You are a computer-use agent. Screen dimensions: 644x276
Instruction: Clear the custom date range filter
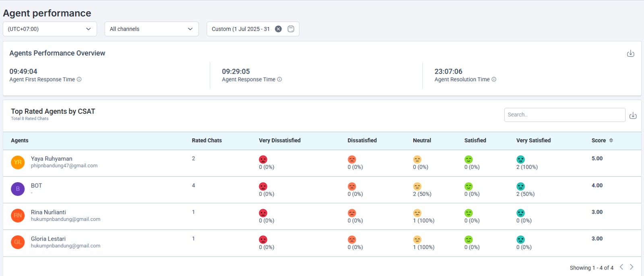(x=278, y=29)
